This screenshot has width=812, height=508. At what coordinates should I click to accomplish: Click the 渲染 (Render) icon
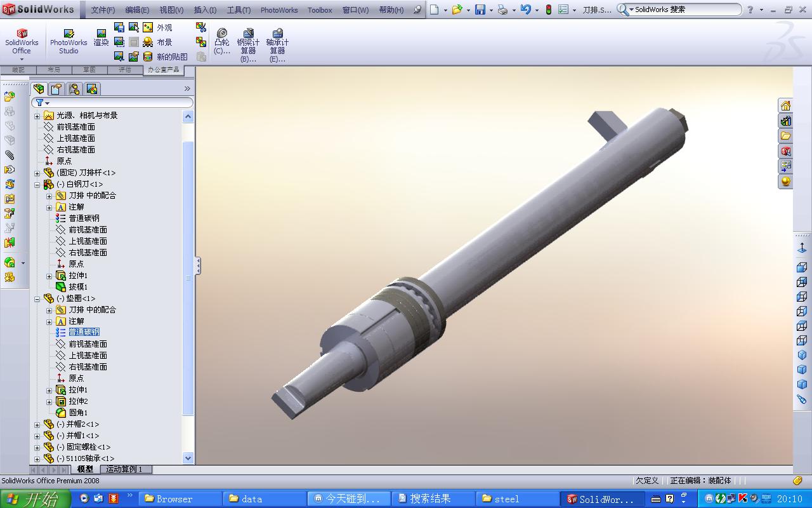point(101,38)
